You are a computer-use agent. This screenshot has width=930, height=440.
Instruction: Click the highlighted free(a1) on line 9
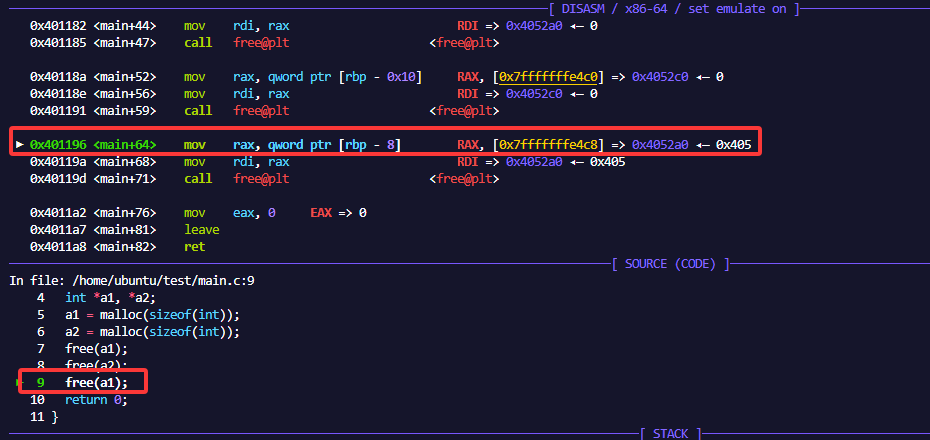[96, 383]
